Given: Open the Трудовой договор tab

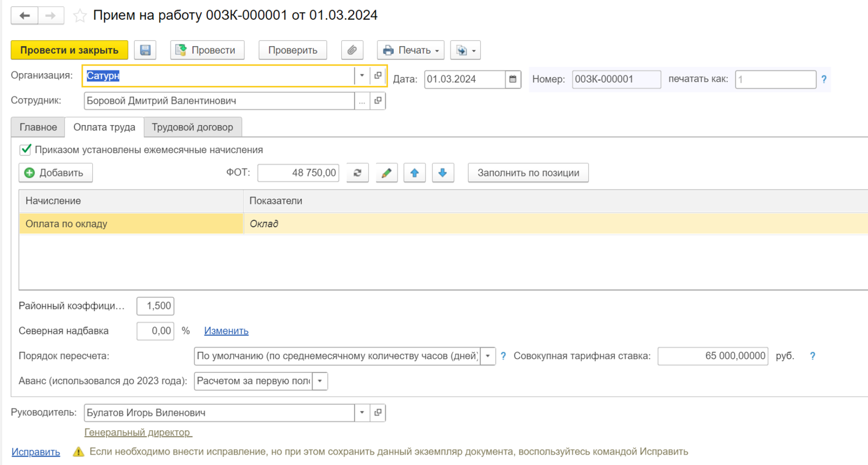Looking at the screenshot, I should tap(193, 127).
